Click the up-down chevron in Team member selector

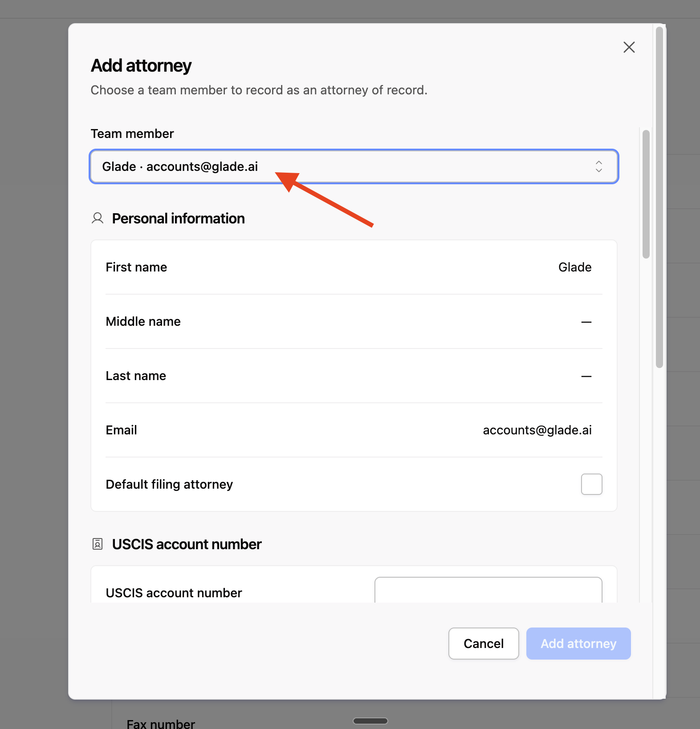tap(599, 166)
